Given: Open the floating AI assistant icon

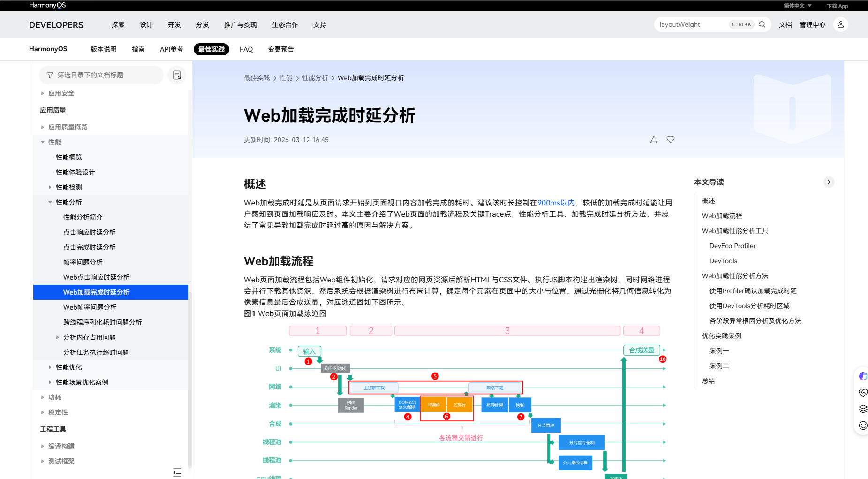Looking at the screenshot, I should 863,376.
